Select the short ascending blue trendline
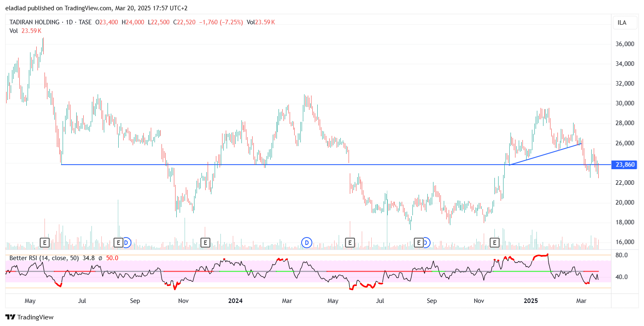This screenshot has width=644, height=326. click(546, 154)
